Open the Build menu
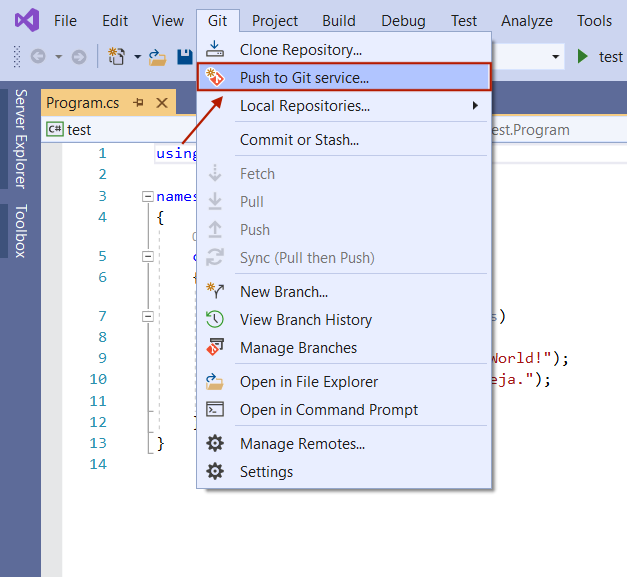627x577 pixels. 339,20
